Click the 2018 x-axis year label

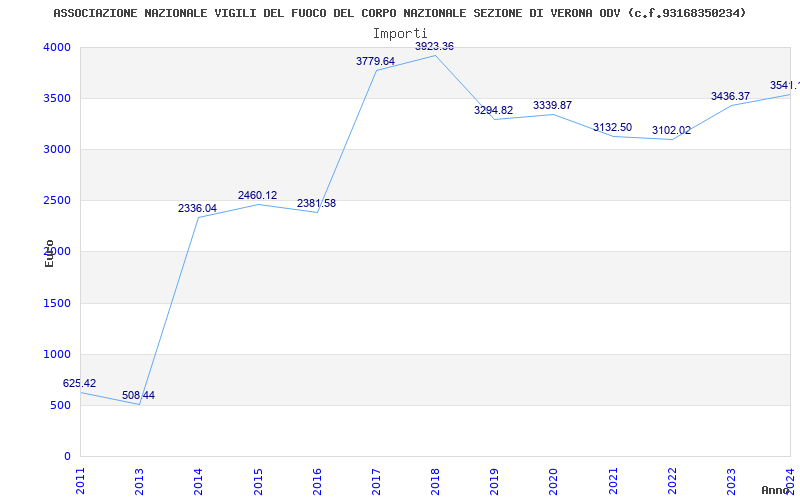coord(435,481)
